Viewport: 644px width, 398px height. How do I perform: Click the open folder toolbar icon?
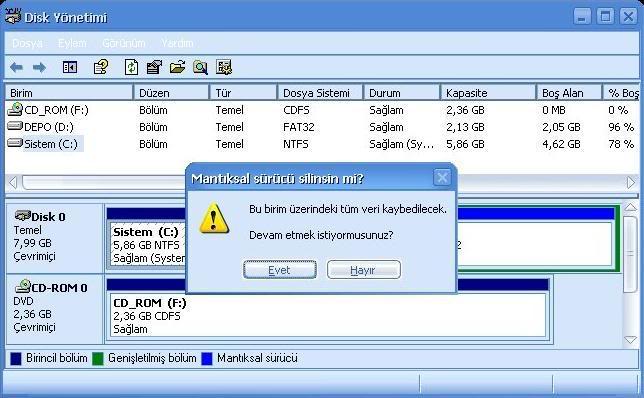click(177, 67)
